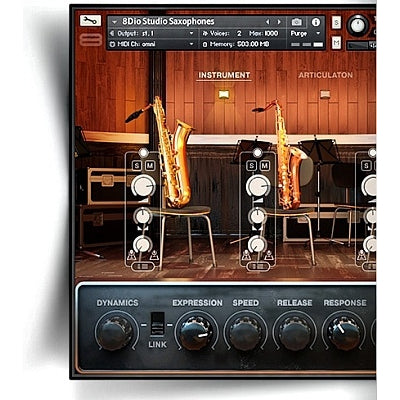Solo the tenor sax with its S button
The width and height of the screenshot is (400, 400).
252,166
